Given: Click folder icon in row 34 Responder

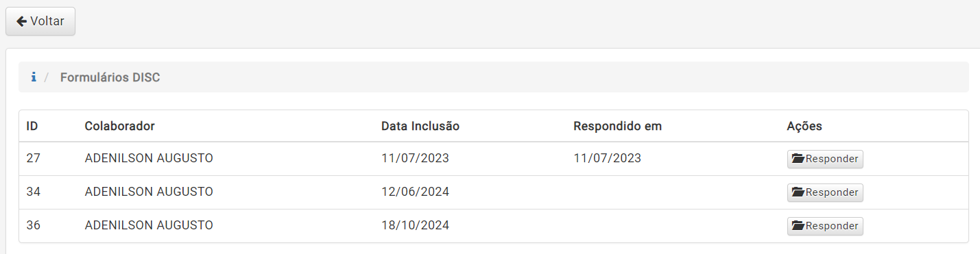Looking at the screenshot, I should coord(798,192).
